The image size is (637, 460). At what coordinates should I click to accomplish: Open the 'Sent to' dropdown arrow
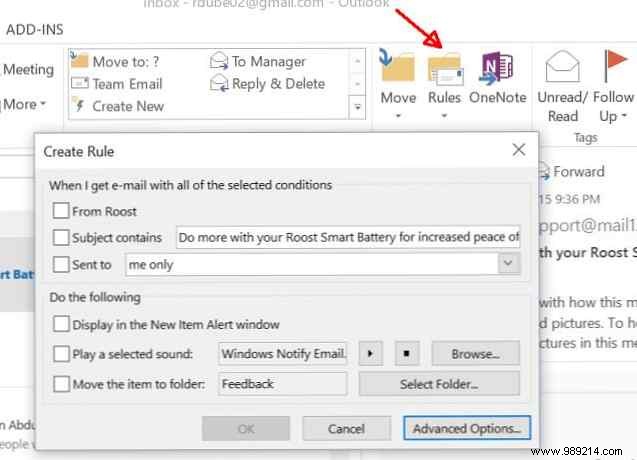(x=508, y=263)
